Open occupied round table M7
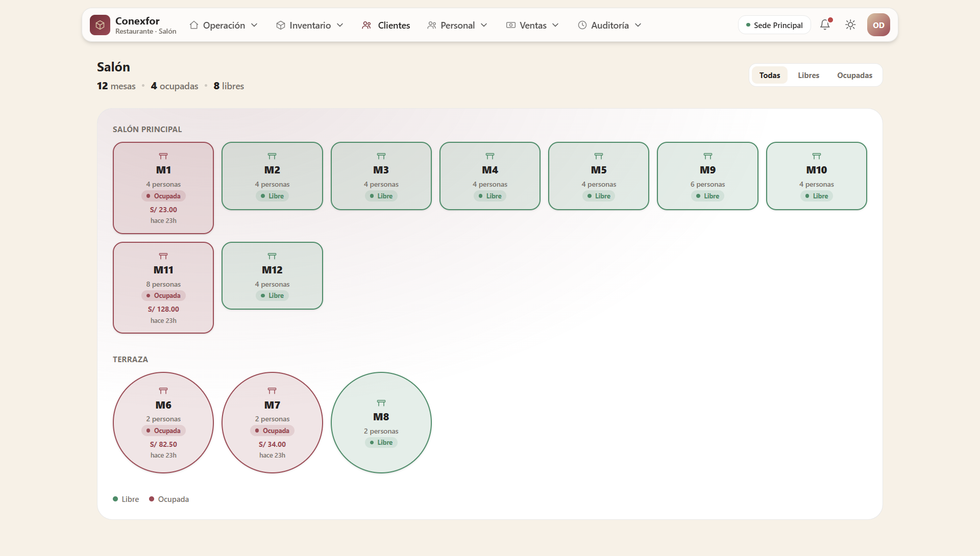Image resolution: width=980 pixels, height=556 pixels. [x=272, y=422]
